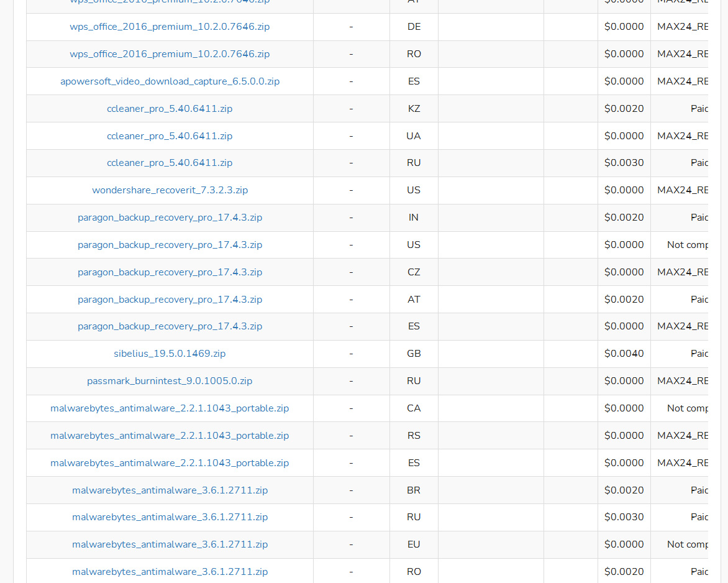728x583 pixels.
Task: Click the dash cell in wondershare_recoverit row
Action: coord(351,190)
